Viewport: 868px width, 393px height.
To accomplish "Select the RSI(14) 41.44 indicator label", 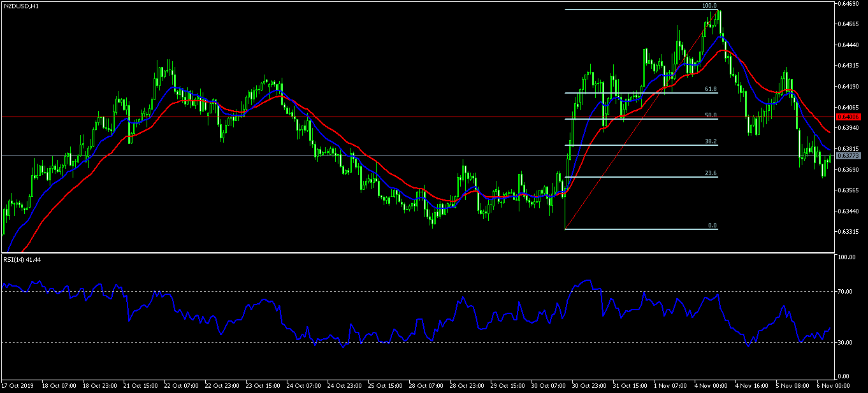I will (23, 260).
